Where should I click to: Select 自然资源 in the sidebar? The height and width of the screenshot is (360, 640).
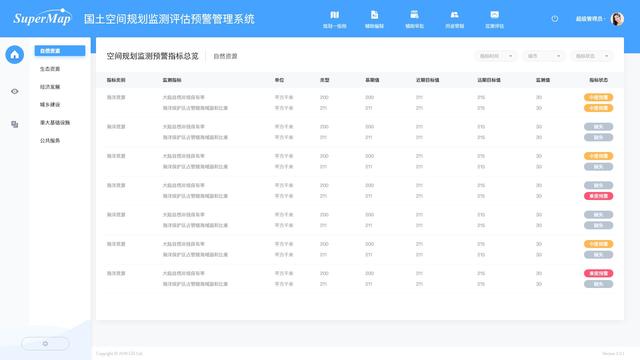[x=60, y=51]
